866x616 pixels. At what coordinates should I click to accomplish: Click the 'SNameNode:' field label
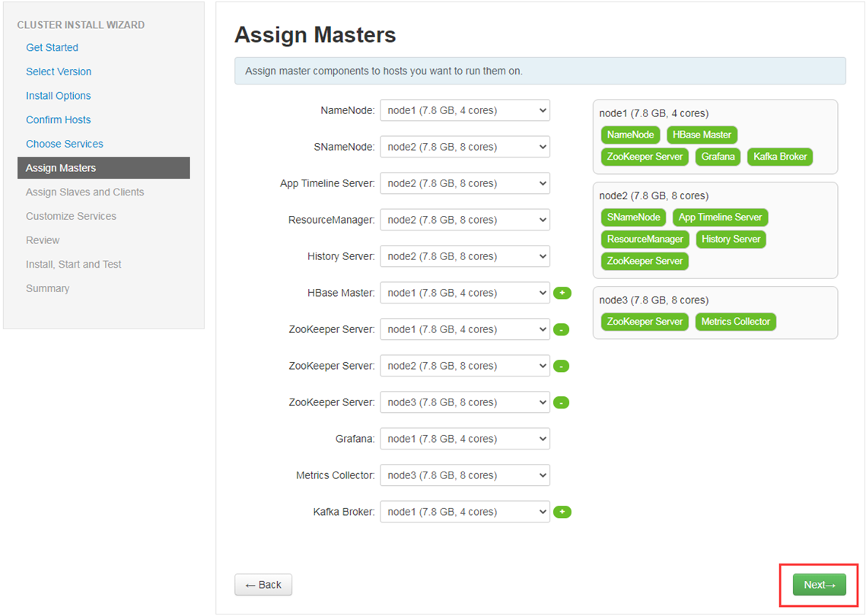(344, 147)
